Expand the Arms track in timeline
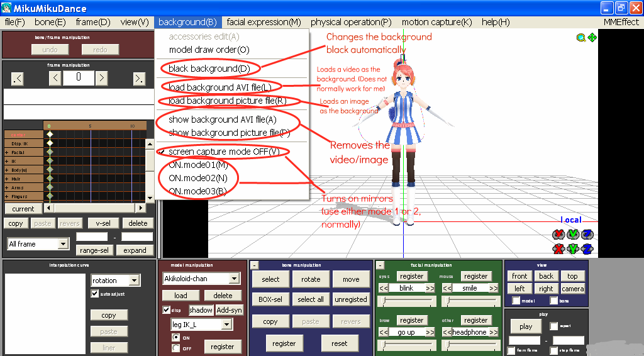 [x=6, y=187]
